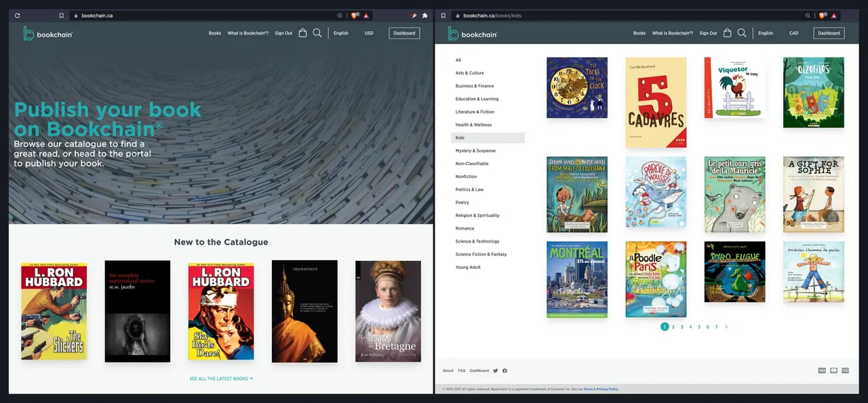Open Books menu in left window
868x403 pixels.
point(215,33)
